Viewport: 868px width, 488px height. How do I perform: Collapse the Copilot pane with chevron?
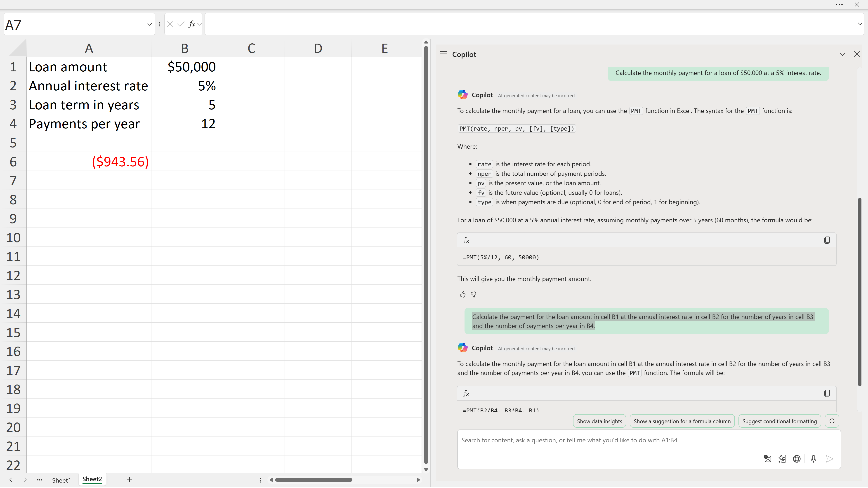point(842,54)
